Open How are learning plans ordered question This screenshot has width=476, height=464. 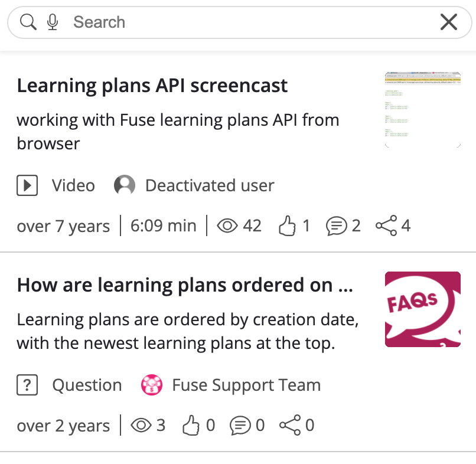[x=185, y=285]
